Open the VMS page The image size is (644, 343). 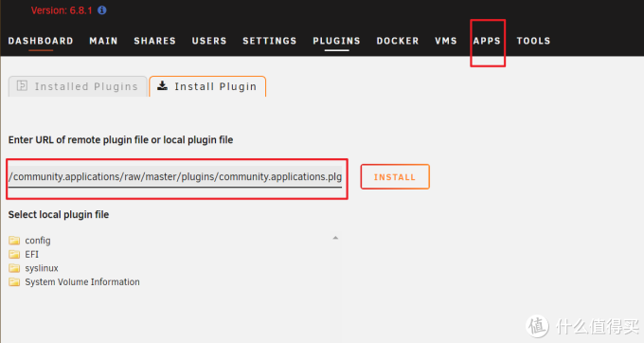pos(446,41)
